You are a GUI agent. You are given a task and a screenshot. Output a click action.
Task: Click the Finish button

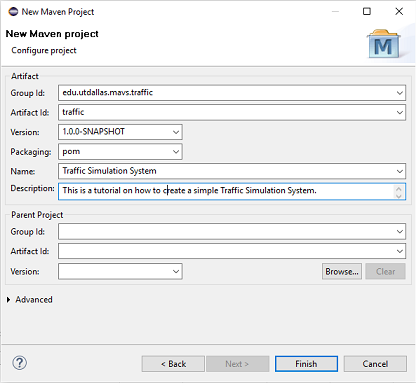306,364
